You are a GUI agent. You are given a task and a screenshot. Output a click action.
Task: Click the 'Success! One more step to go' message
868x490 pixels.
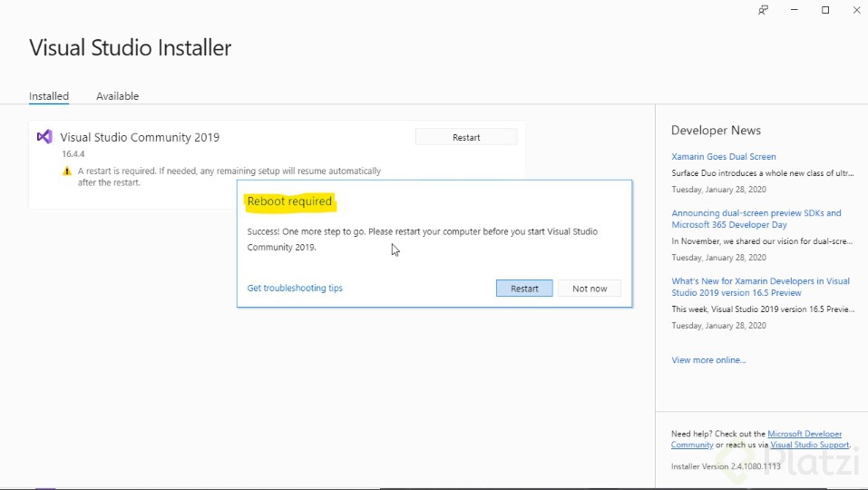pos(423,240)
